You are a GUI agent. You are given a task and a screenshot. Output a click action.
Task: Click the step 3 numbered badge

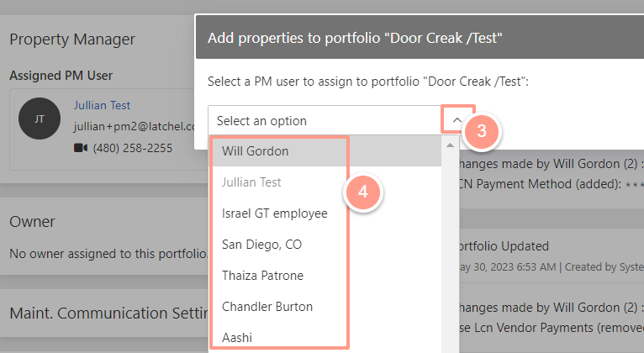[x=482, y=131]
